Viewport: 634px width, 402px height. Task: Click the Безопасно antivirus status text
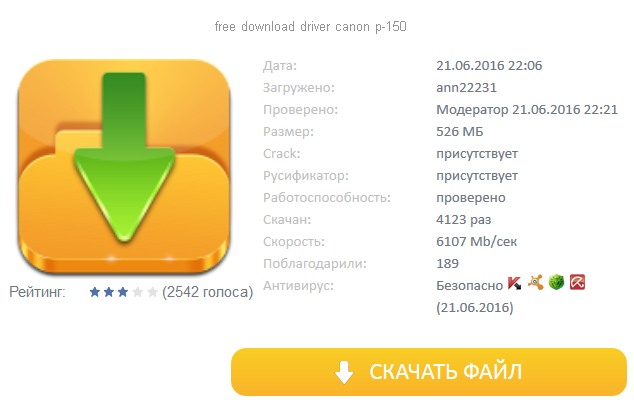coord(469,286)
